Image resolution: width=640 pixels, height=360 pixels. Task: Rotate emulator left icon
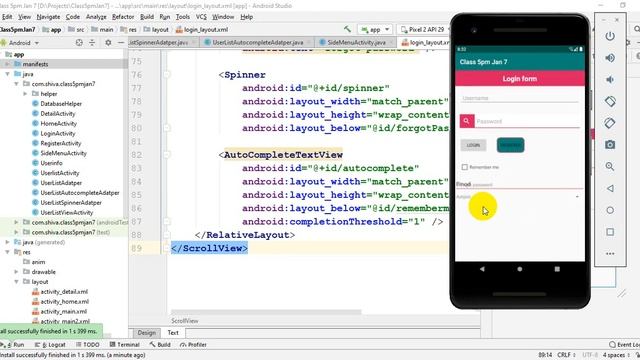point(610,101)
